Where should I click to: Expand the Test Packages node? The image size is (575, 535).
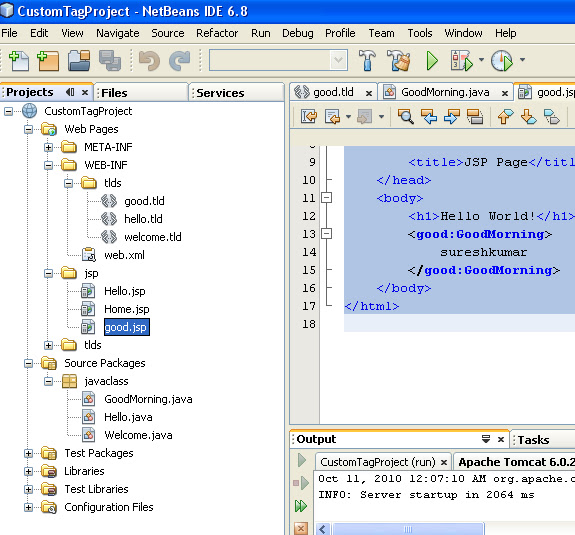[x=28, y=453]
